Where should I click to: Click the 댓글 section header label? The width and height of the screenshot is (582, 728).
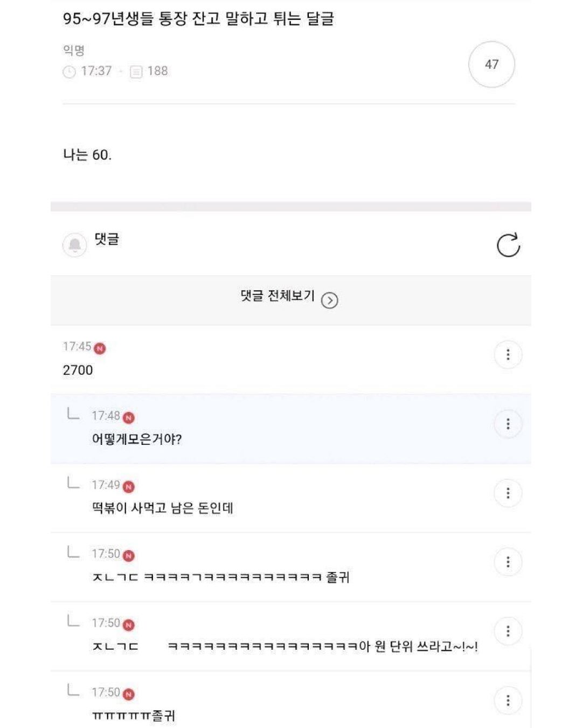pos(107,239)
